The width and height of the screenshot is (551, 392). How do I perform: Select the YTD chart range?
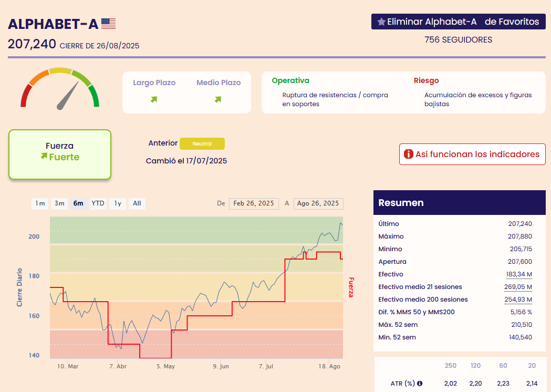98,203
